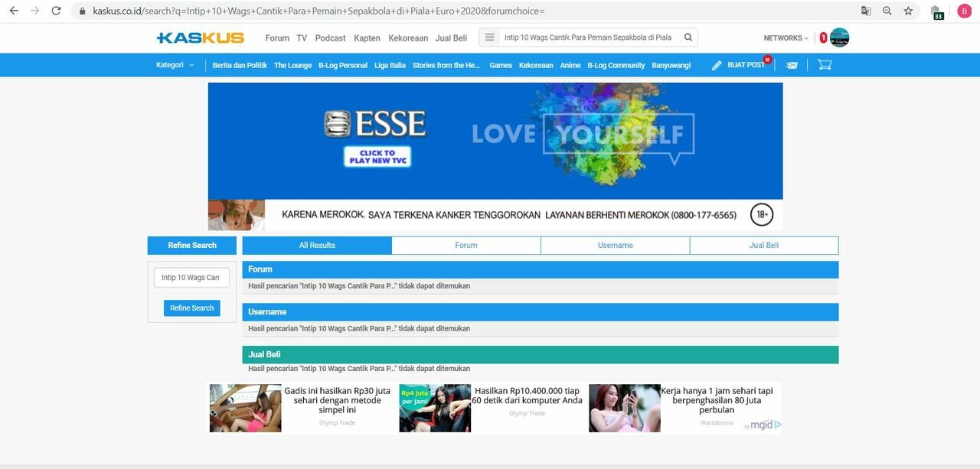Bookmark this page with the star icon

908,11
